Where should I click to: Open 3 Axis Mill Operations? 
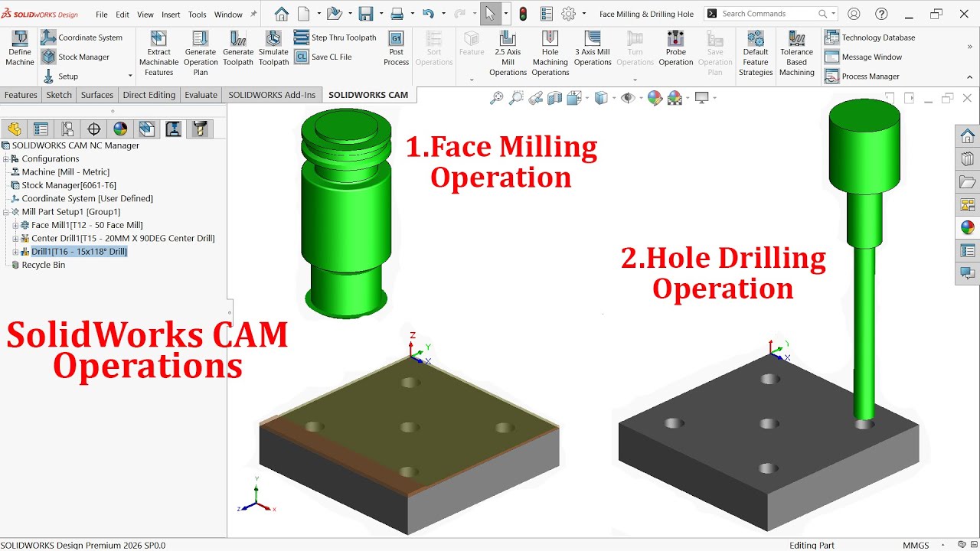coord(593,49)
